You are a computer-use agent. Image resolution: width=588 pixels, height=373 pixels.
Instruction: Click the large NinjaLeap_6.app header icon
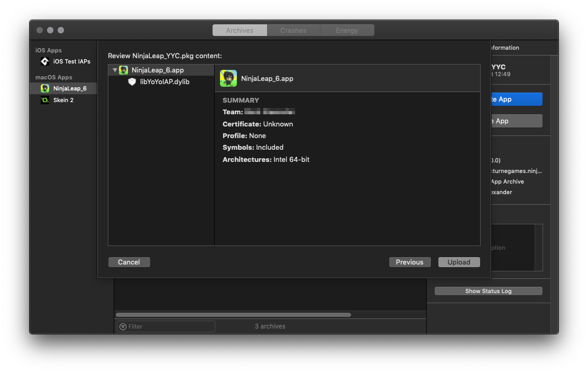[x=228, y=78]
